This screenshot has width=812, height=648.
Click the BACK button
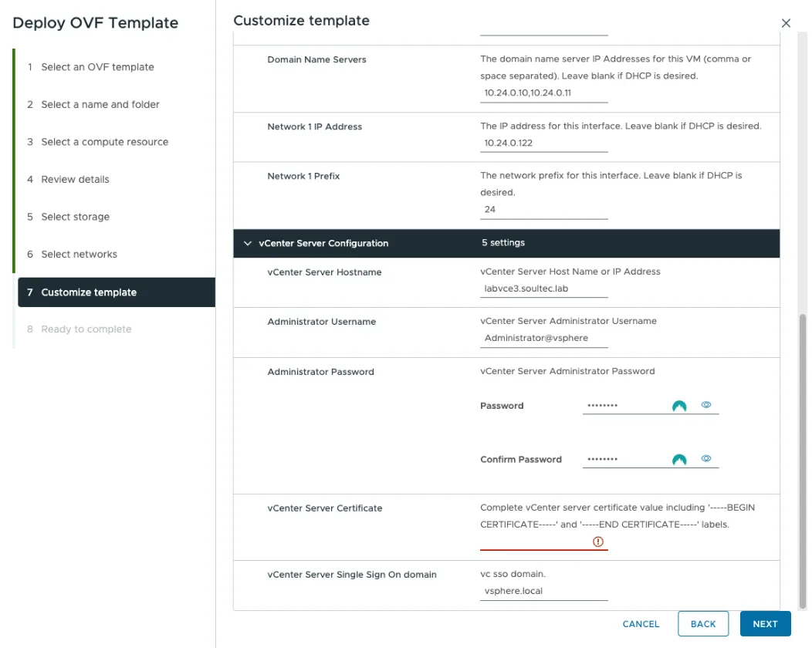[702, 623]
